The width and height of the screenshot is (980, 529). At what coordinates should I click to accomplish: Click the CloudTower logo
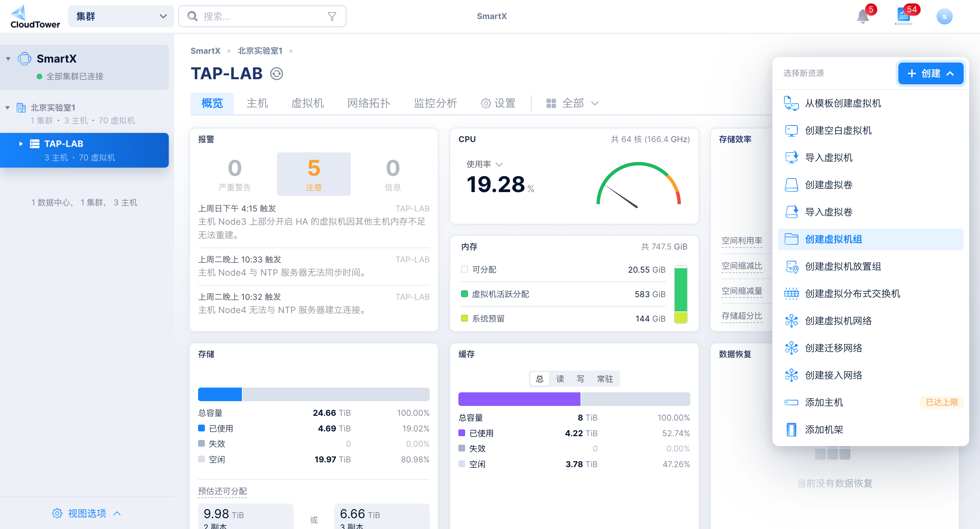pos(35,16)
